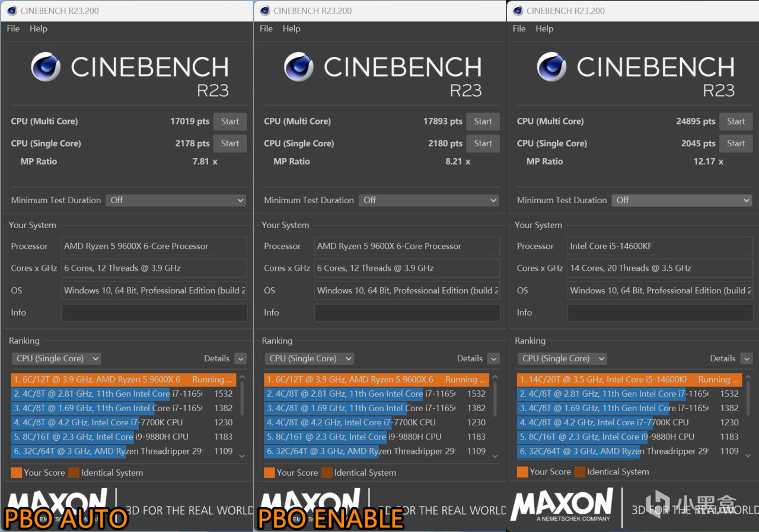
Task: Click the Cinebench sphere logo in i5-14600KF window
Action: coord(552,67)
